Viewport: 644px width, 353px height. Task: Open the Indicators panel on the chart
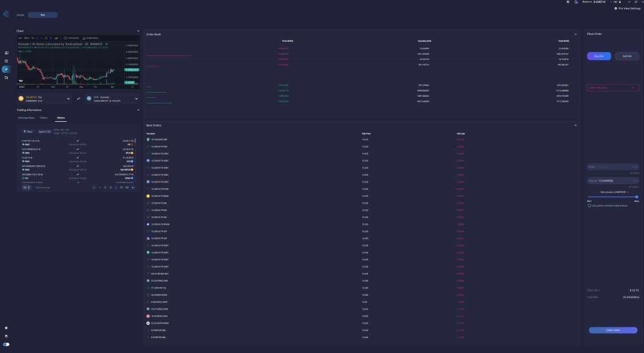point(91,38)
